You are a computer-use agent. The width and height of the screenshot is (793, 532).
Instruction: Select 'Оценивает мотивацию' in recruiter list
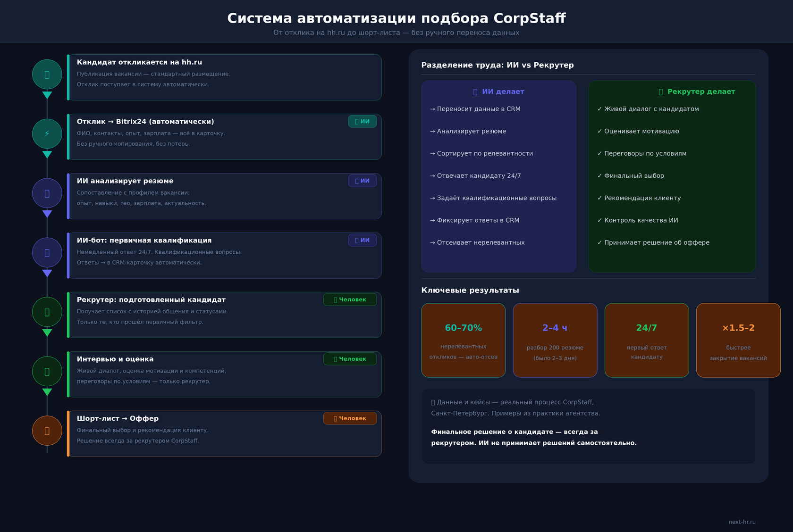point(638,131)
